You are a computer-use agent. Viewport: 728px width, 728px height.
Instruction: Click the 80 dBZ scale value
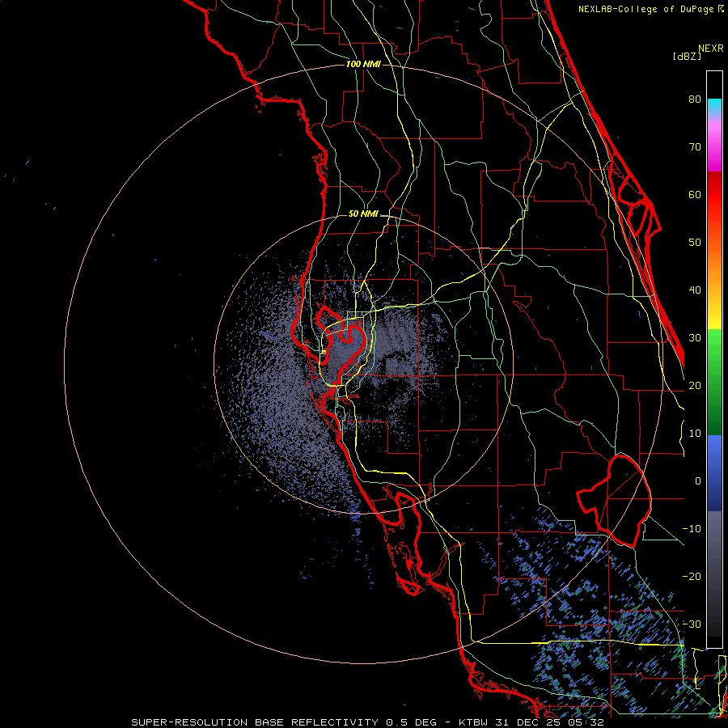tap(695, 99)
